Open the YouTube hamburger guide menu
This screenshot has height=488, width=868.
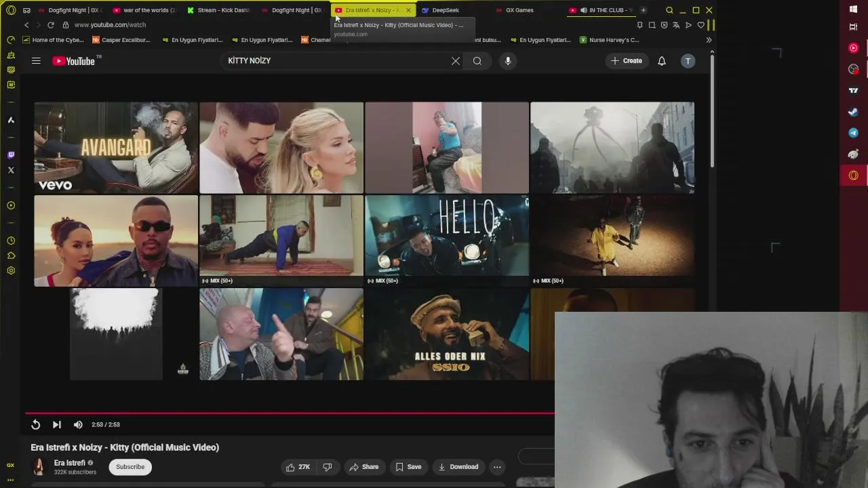36,61
